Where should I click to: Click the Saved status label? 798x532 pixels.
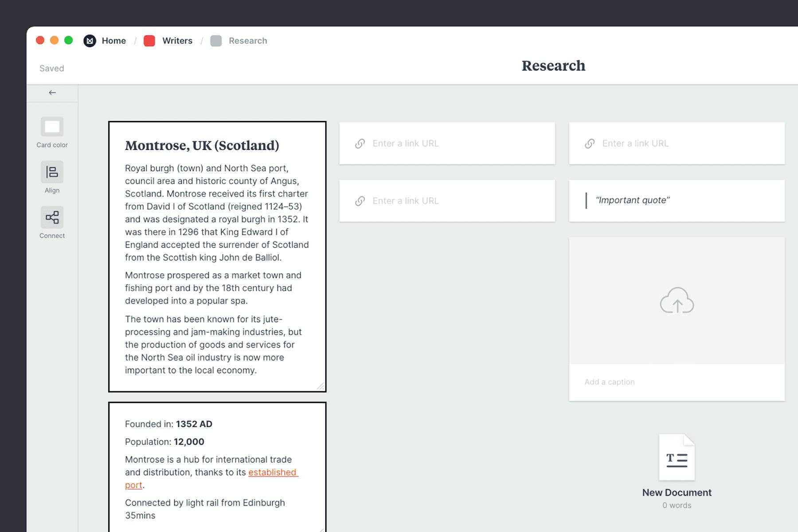coord(51,68)
